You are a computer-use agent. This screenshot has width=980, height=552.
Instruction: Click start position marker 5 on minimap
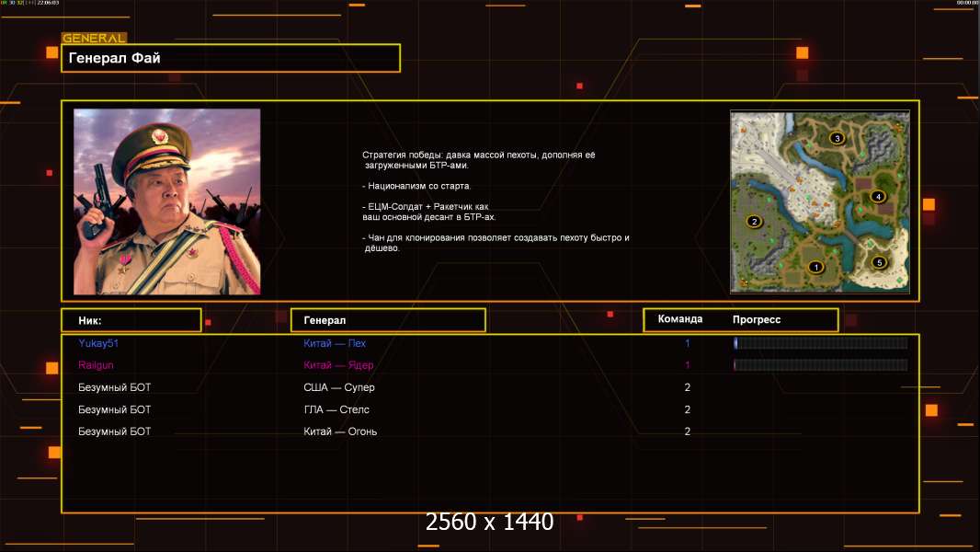point(880,262)
